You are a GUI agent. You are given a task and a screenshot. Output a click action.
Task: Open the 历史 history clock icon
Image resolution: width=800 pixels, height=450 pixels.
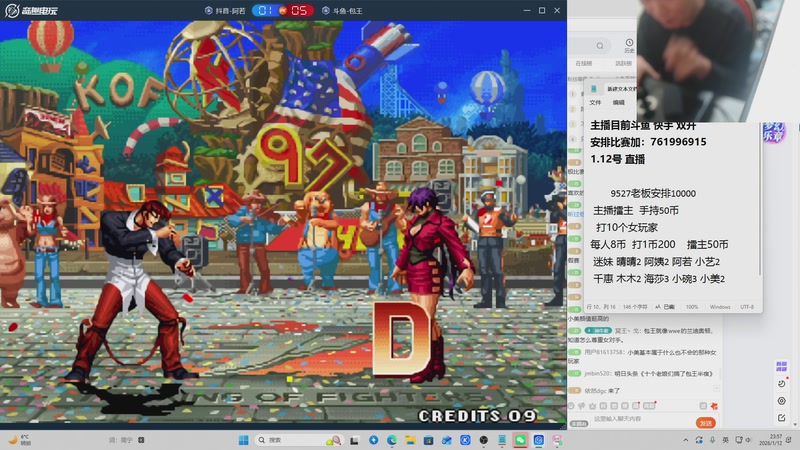pos(629,45)
